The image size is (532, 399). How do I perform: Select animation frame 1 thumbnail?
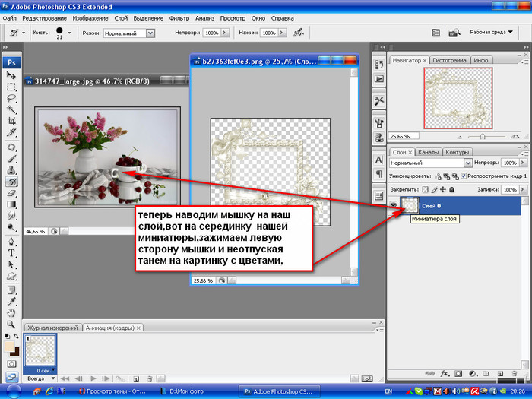[40, 351]
